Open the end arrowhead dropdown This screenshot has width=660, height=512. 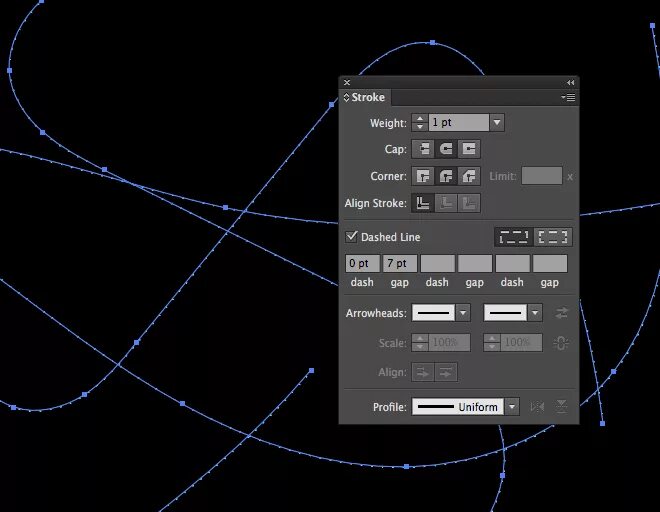[x=535, y=313]
